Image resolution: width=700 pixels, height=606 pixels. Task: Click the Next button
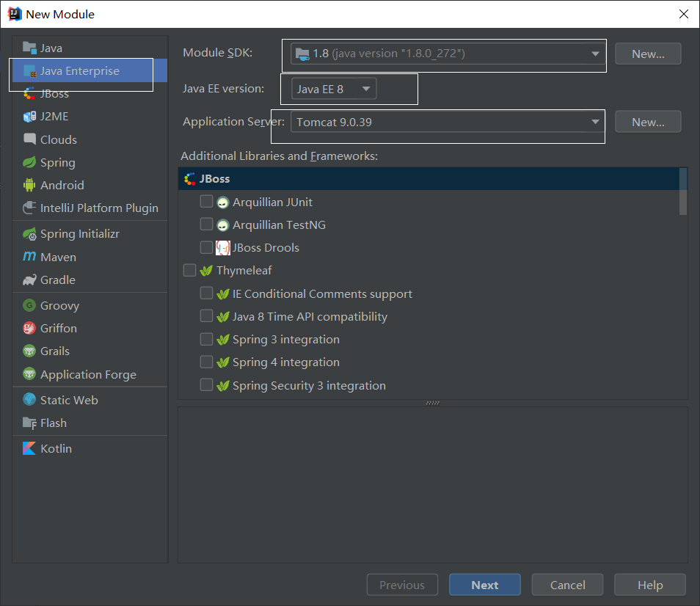(485, 585)
